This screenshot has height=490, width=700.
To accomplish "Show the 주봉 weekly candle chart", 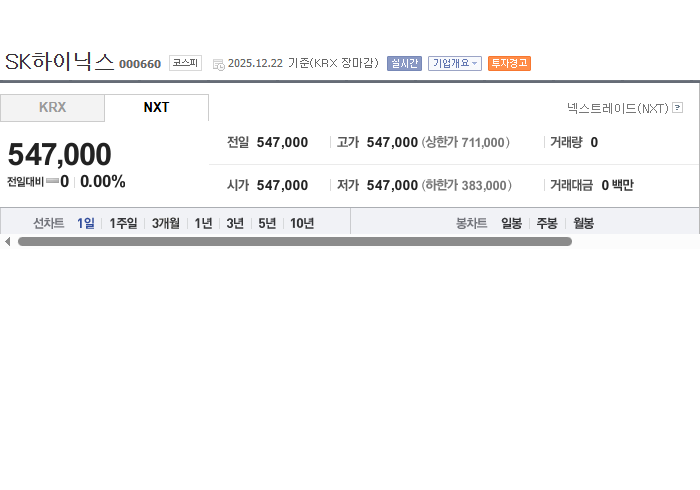I will coord(547,223).
